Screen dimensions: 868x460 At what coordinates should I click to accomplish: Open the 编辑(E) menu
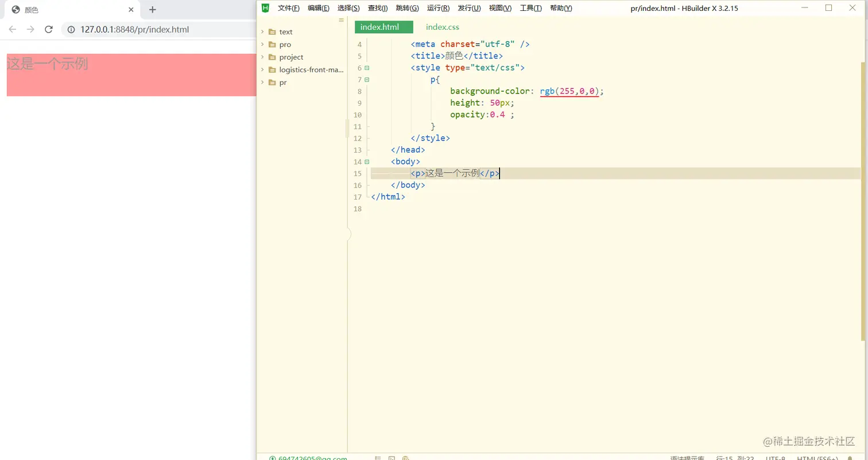point(319,8)
